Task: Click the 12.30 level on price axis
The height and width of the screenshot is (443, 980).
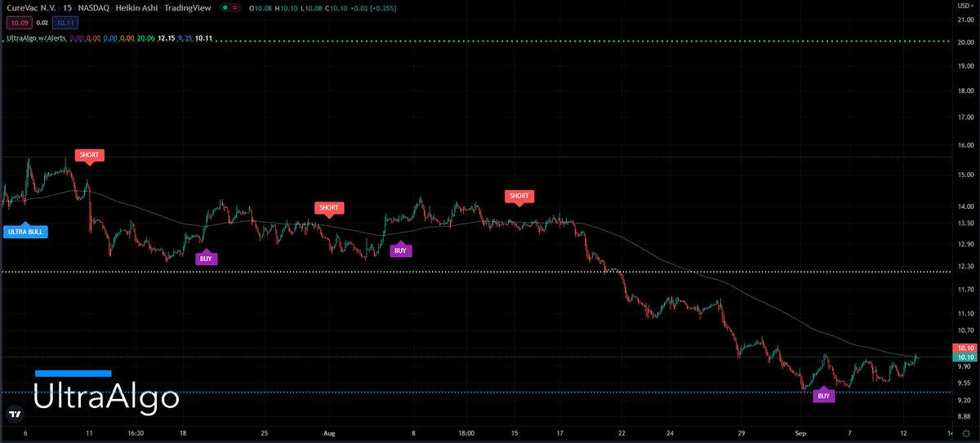Action: coord(964,266)
